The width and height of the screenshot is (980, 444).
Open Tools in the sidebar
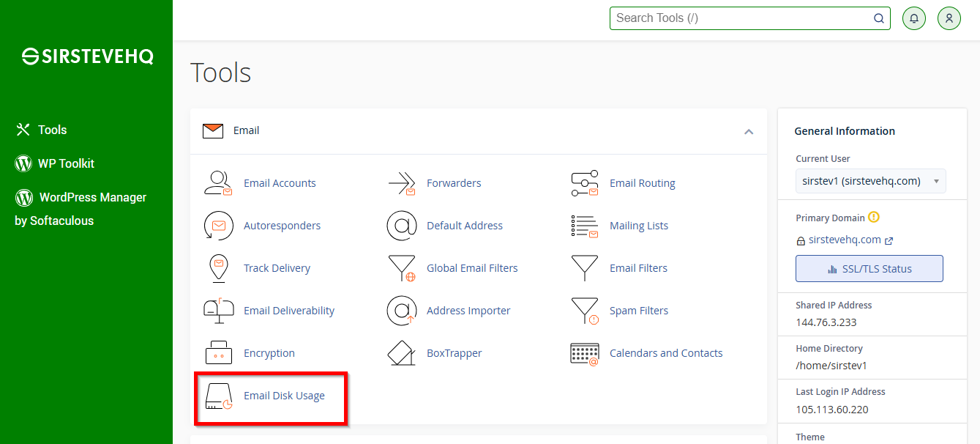(42, 130)
